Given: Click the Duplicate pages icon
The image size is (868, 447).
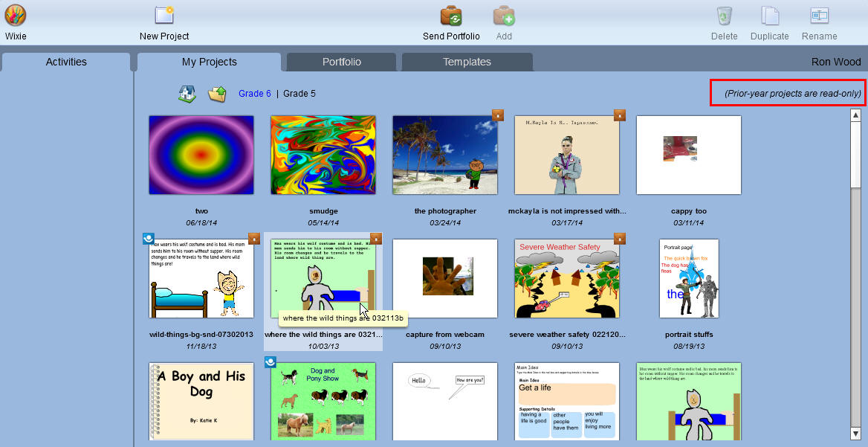Looking at the screenshot, I should coord(769,16).
